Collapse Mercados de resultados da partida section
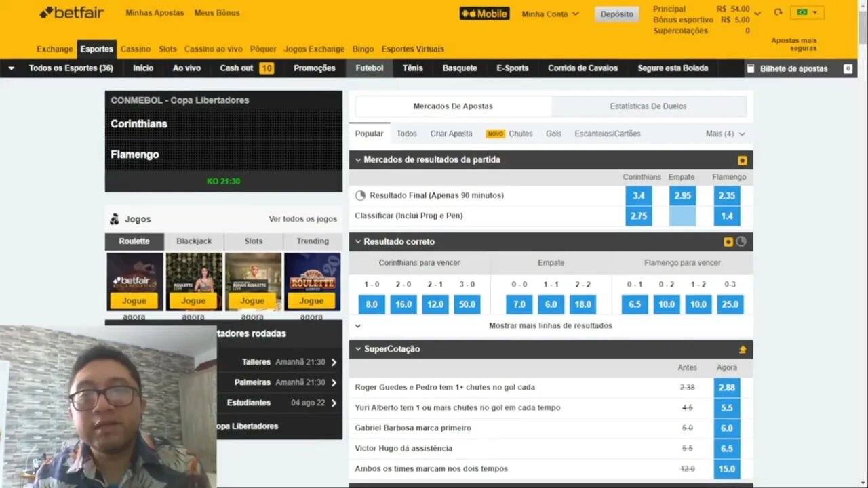Screen dimensions: 868x488 click(358, 160)
